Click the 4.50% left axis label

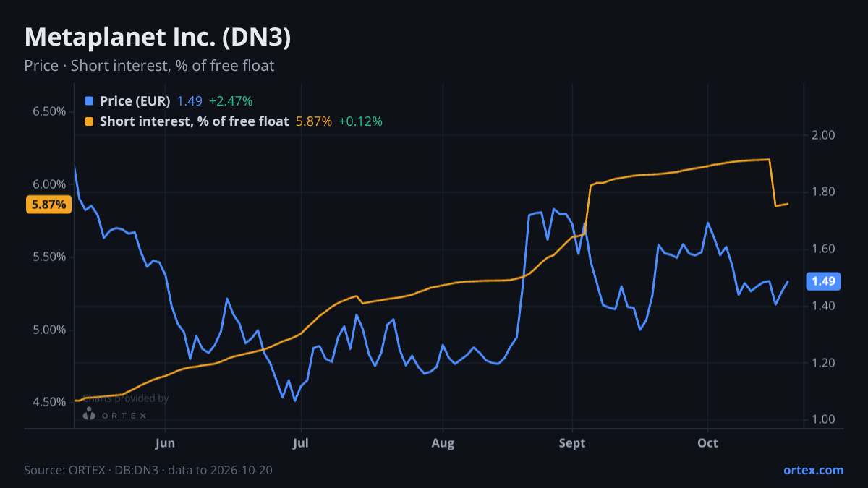coord(49,402)
